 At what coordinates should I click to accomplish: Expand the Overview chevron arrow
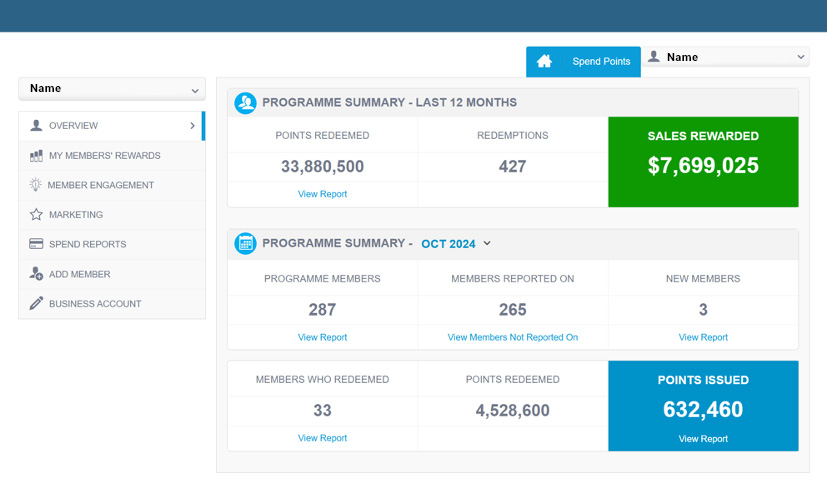point(192,126)
